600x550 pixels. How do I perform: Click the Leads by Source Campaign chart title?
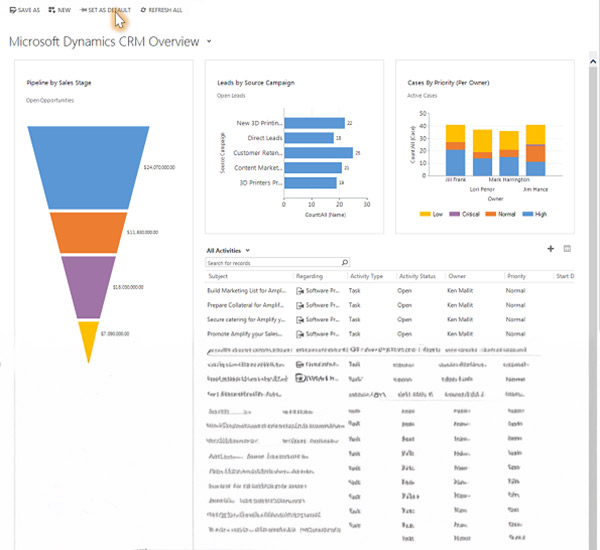point(256,83)
